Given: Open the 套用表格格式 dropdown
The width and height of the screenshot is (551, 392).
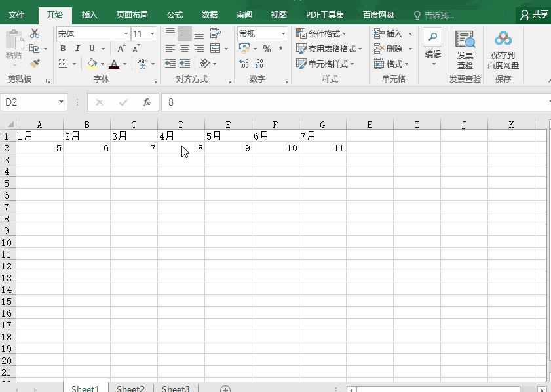Looking at the screenshot, I should (329, 49).
